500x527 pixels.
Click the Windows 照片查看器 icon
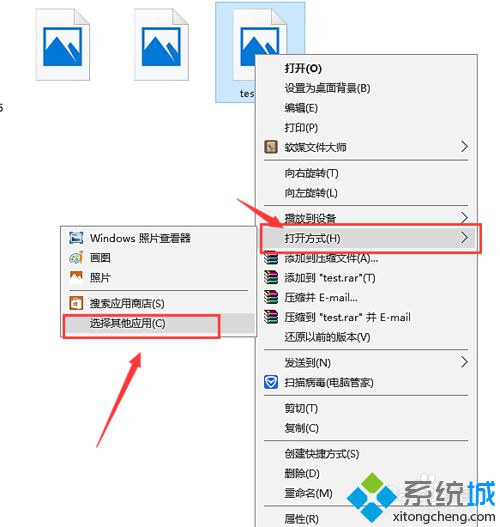click(76, 238)
